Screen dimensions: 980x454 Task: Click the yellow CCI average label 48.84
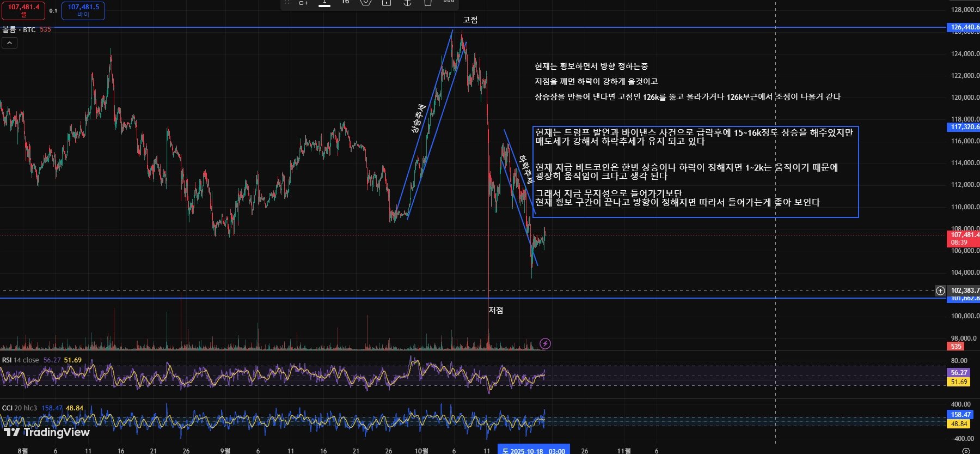click(x=959, y=424)
